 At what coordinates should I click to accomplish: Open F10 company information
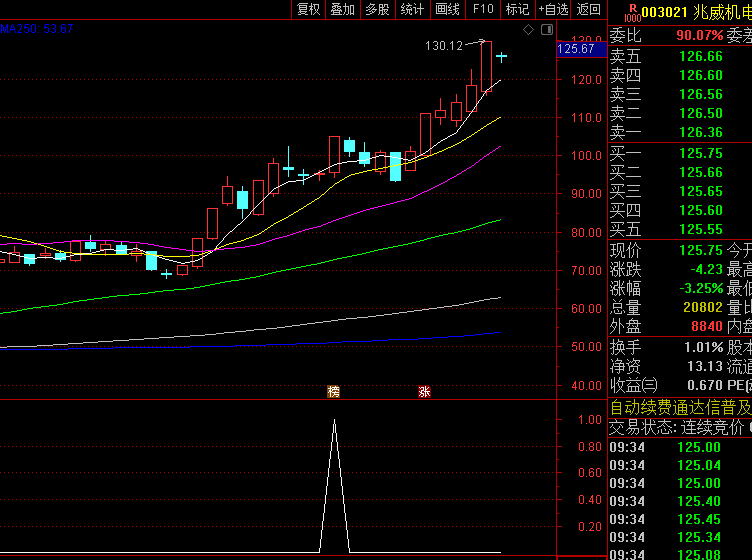pos(483,9)
